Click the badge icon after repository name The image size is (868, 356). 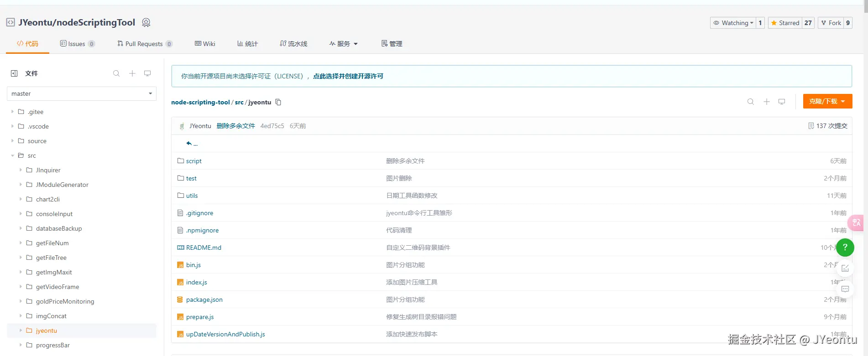(x=146, y=22)
